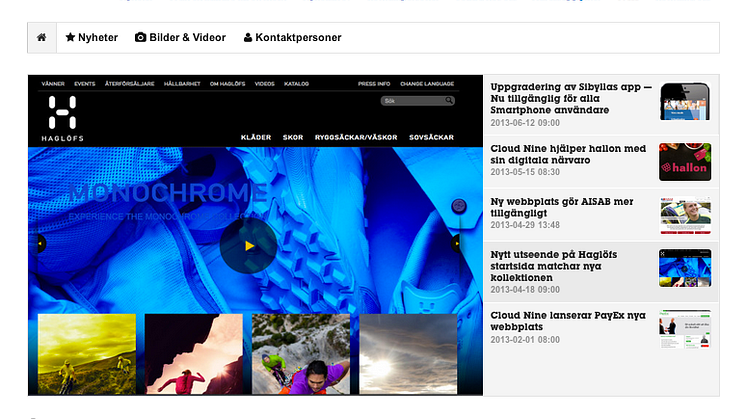Screen dimensions: 746x419
Task: Click the hallon logo thumbnail
Action: pos(685,162)
